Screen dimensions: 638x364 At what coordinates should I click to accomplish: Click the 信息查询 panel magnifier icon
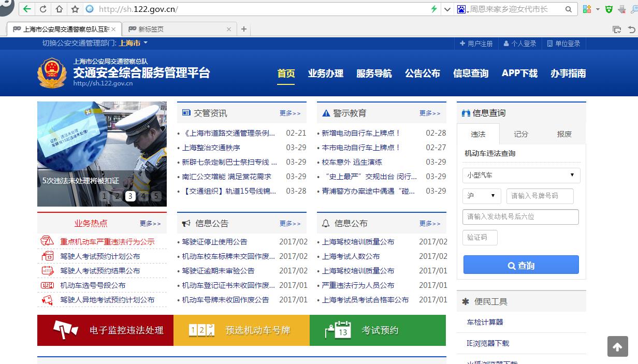pyautogui.click(x=466, y=113)
